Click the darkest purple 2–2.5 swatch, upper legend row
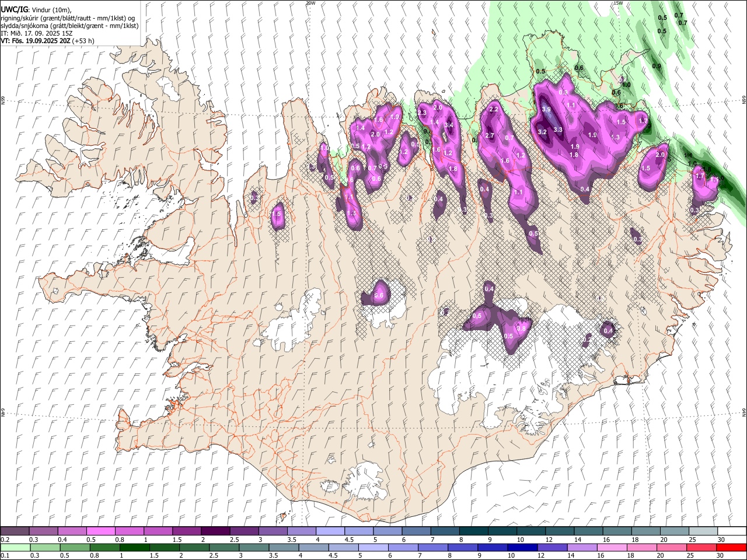Image resolution: width=747 pixels, height=560 pixels. click(x=215, y=531)
